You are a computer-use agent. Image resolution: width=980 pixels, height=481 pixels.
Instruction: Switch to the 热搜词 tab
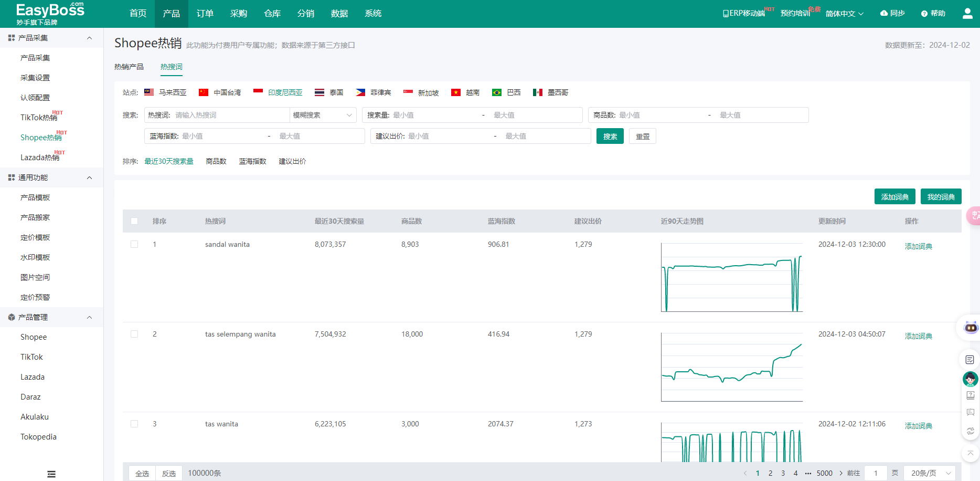[172, 67]
